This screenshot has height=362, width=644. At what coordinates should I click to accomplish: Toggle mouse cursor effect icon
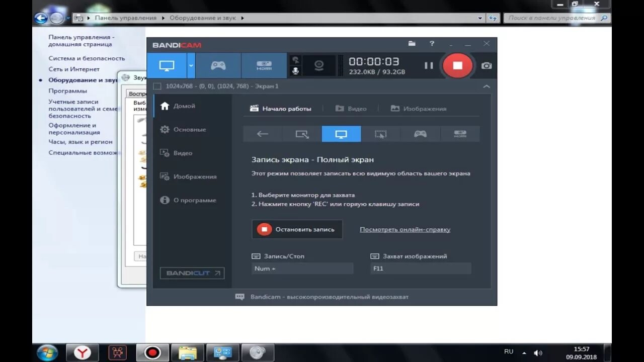[x=295, y=60]
